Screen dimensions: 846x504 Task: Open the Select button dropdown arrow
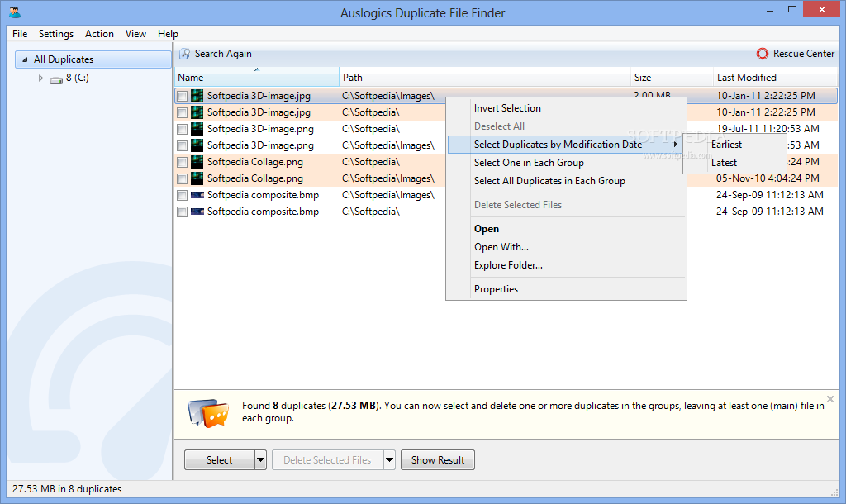click(260, 459)
